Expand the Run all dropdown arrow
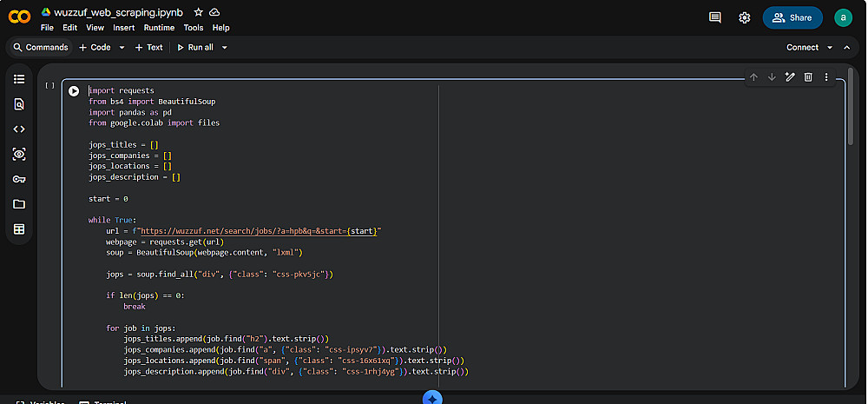The image size is (868, 404). (224, 48)
